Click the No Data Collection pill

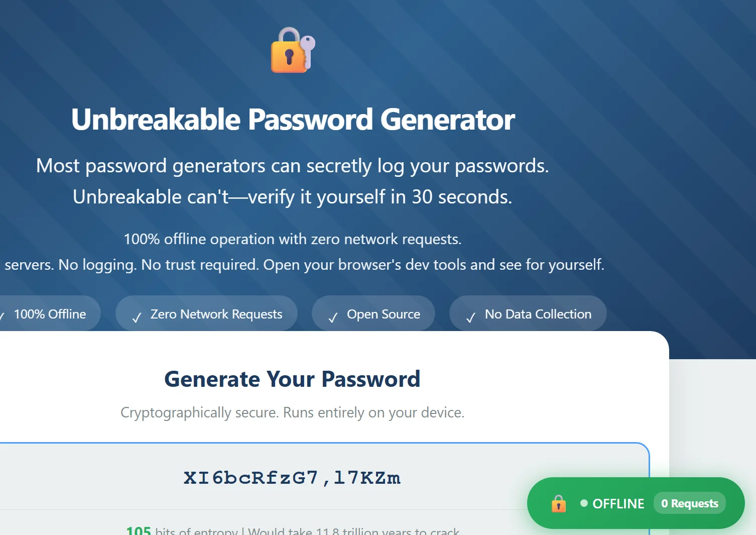click(528, 313)
